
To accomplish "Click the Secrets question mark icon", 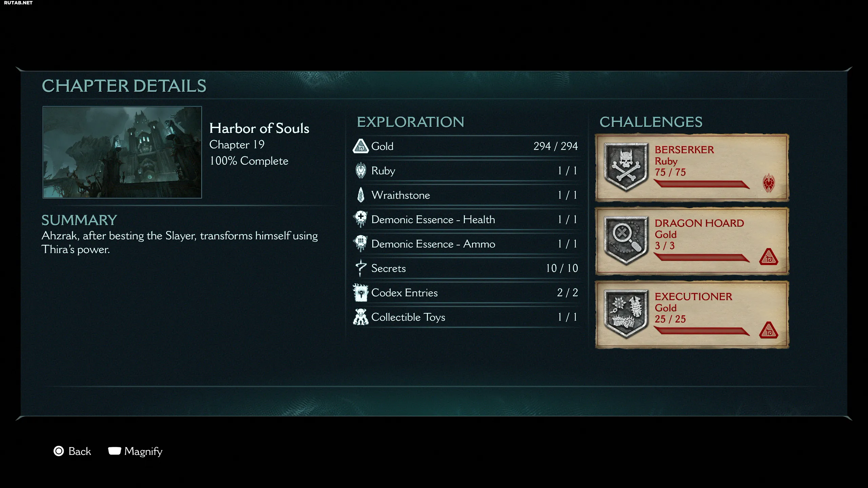I will click(361, 268).
